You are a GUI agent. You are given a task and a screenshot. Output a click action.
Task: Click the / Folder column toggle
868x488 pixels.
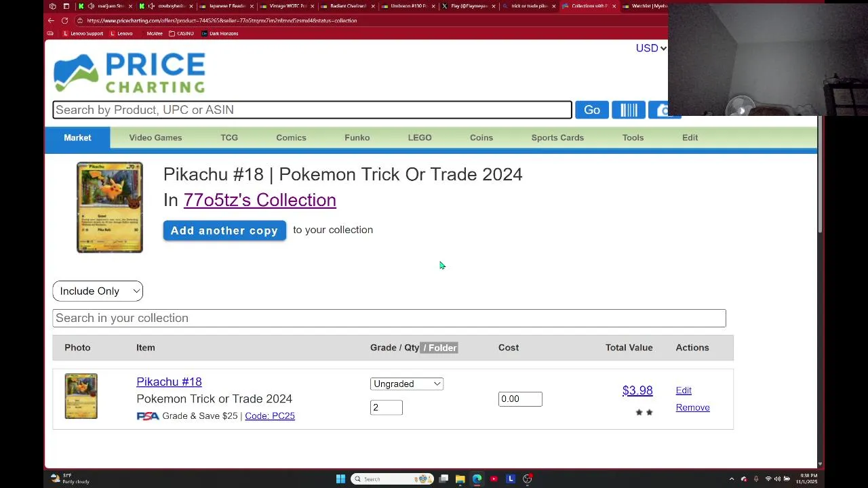point(439,348)
